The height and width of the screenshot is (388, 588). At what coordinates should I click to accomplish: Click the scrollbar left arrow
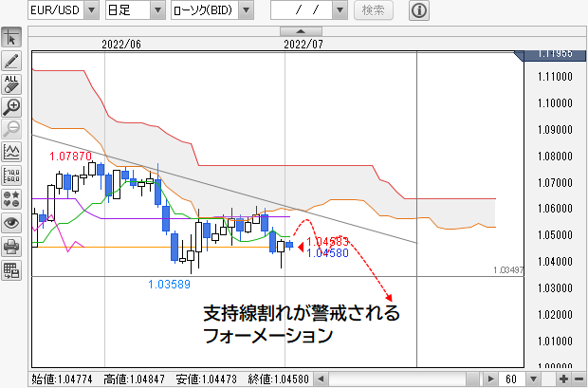tap(321, 379)
